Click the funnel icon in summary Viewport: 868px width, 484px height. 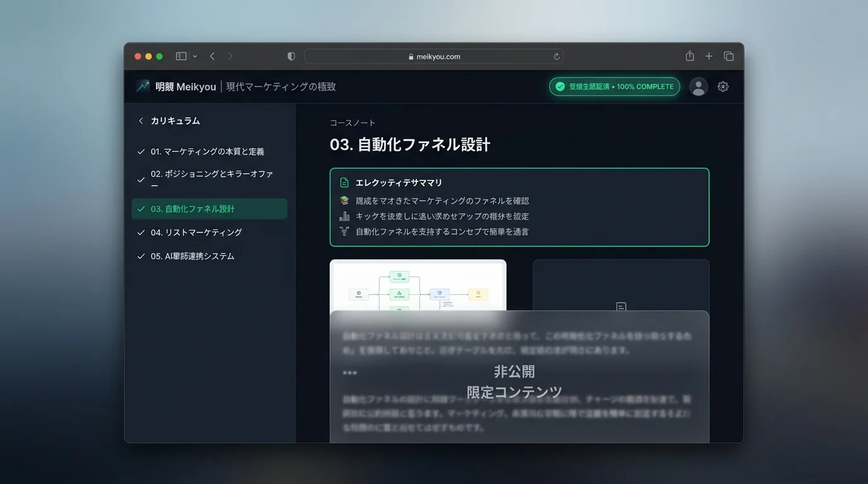click(x=344, y=231)
